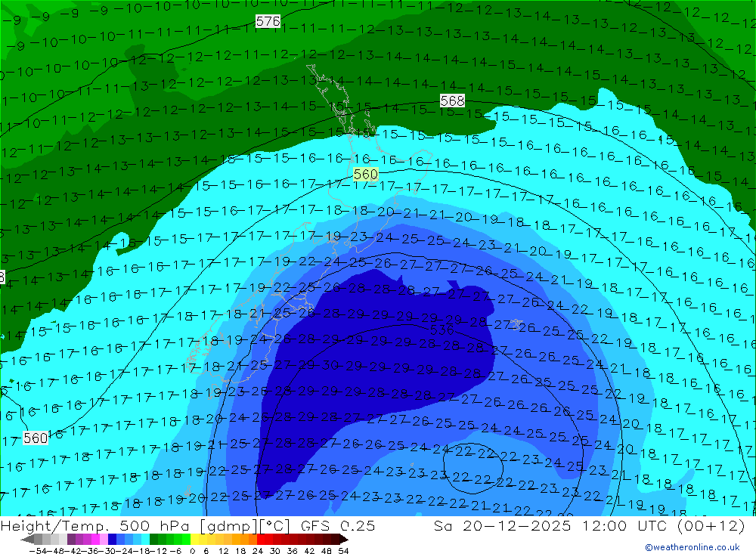Click the 'GFS 0.25' model label
The height and width of the screenshot is (554, 756).
337,526
